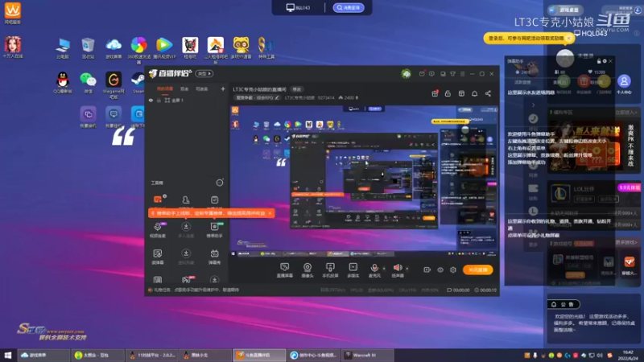Open 榜单助手 tool in the toolbox
644x362 pixels.
click(x=214, y=230)
